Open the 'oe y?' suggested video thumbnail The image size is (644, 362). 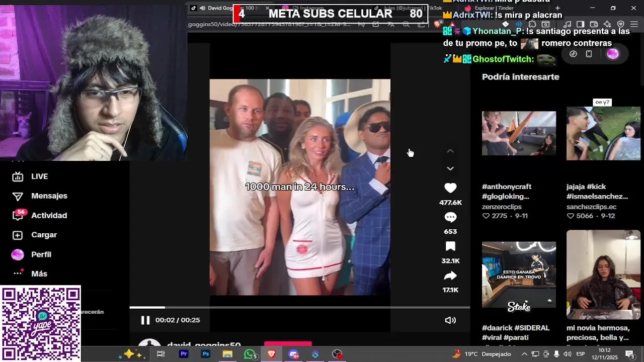(603, 133)
